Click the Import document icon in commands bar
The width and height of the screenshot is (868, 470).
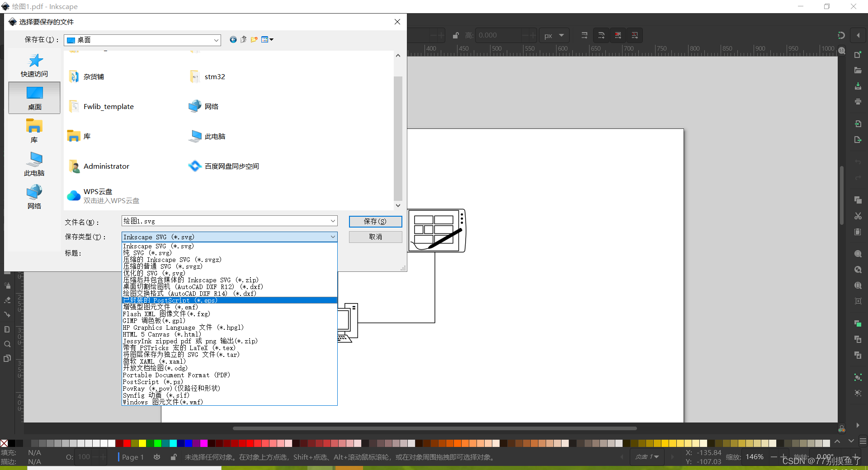[858, 123]
